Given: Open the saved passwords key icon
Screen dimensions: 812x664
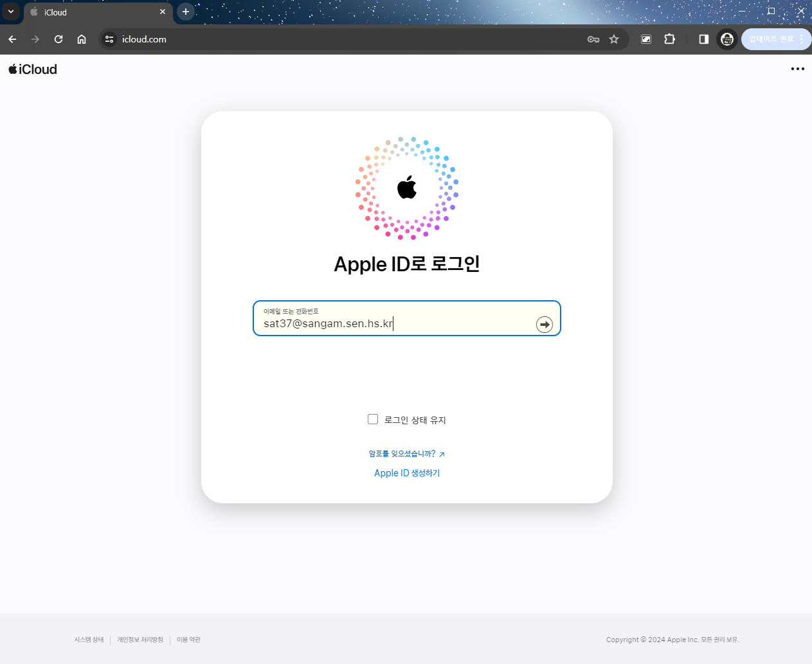Looking at the screenshot, I should pos(593,39).
